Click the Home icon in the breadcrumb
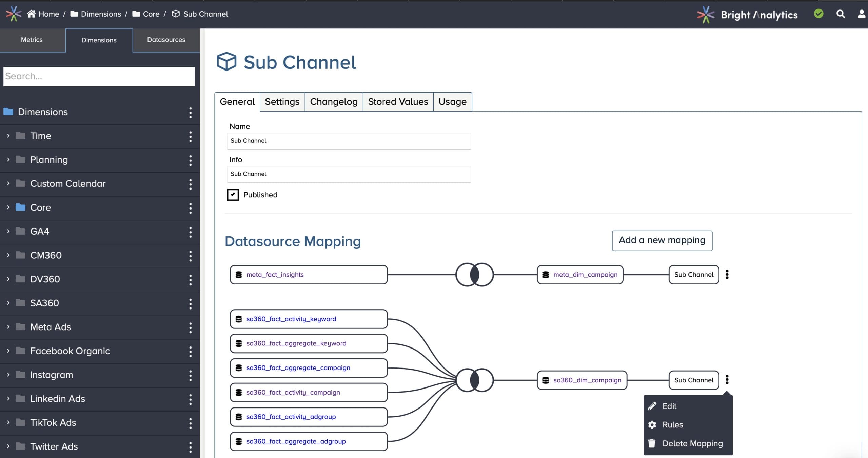This screenshot has width=868, height=458. tap(32, 14)
